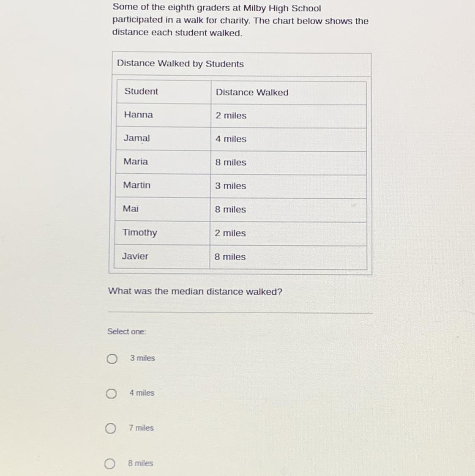Select the Hanna name cell

coord(164,115)
